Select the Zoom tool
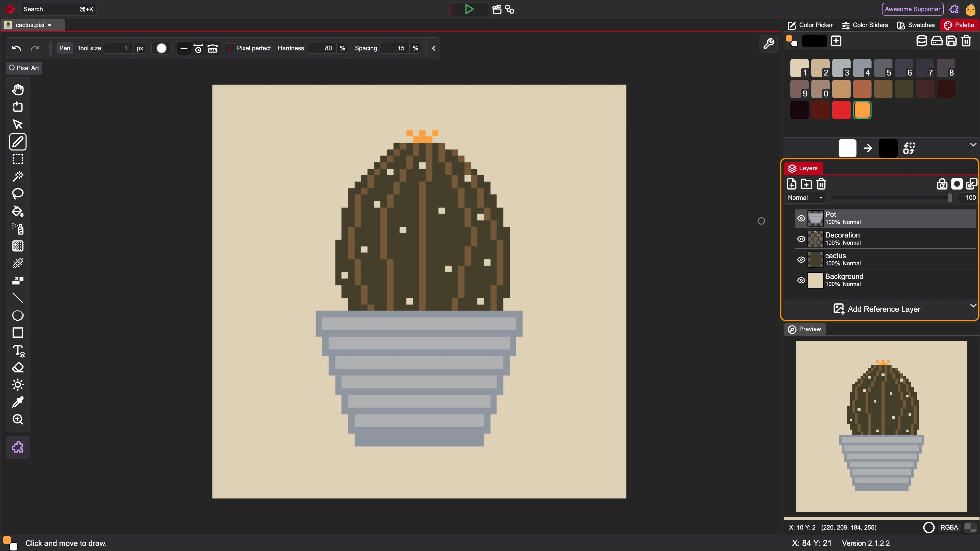 click(18, 419)
